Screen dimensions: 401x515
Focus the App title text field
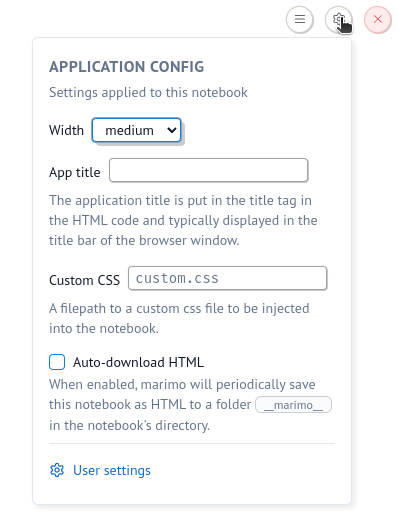pos(208,170)
